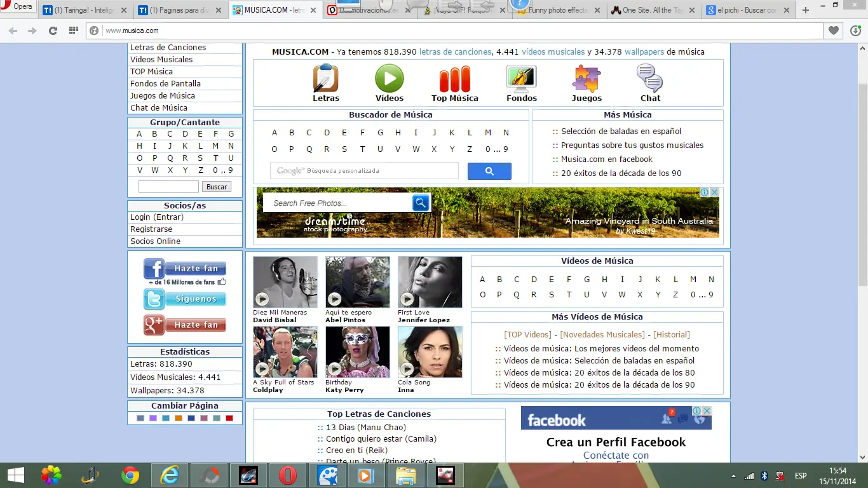Switch to the Paginas para div tab
Screen dimensions: 868x488
pyautogui.click(x=181, y=10)
